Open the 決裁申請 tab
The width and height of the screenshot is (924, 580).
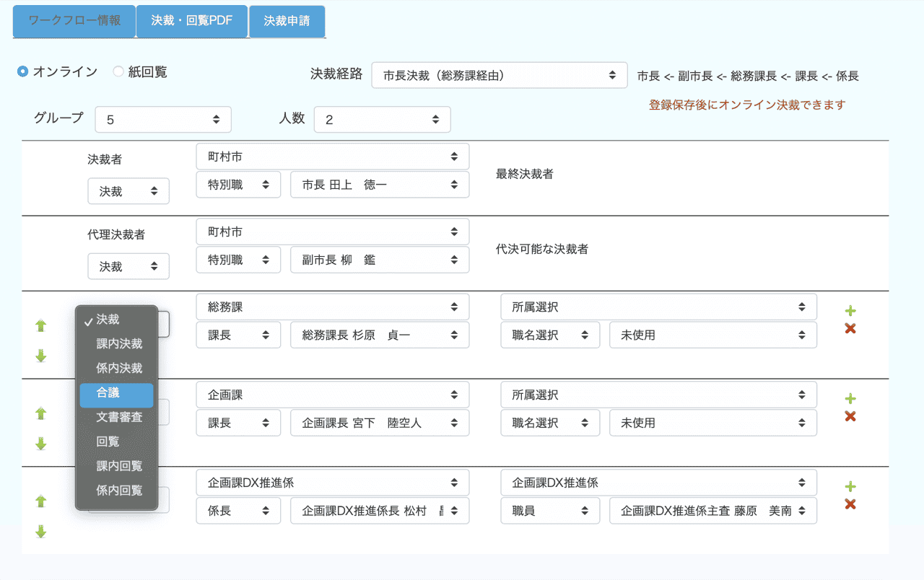[287, 21]
